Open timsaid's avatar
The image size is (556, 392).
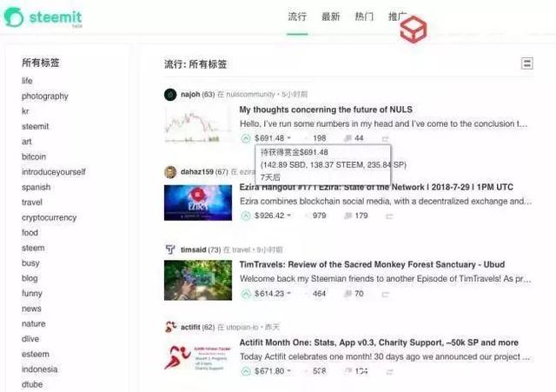[170, 249]
